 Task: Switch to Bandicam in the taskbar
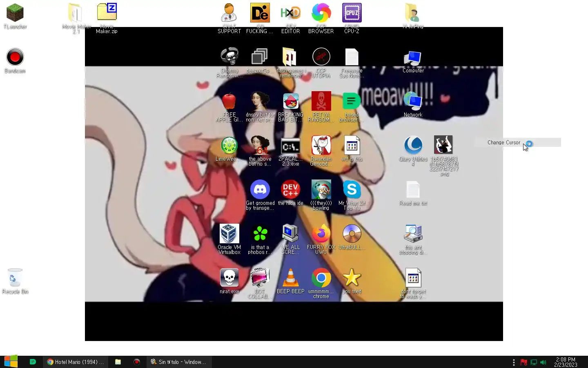137,362
